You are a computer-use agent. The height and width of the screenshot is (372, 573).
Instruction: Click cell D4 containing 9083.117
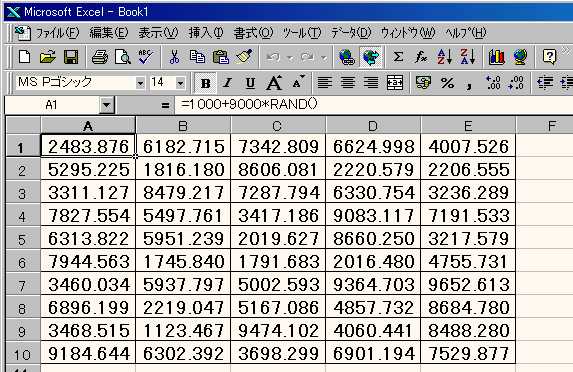tap(373, 216)
